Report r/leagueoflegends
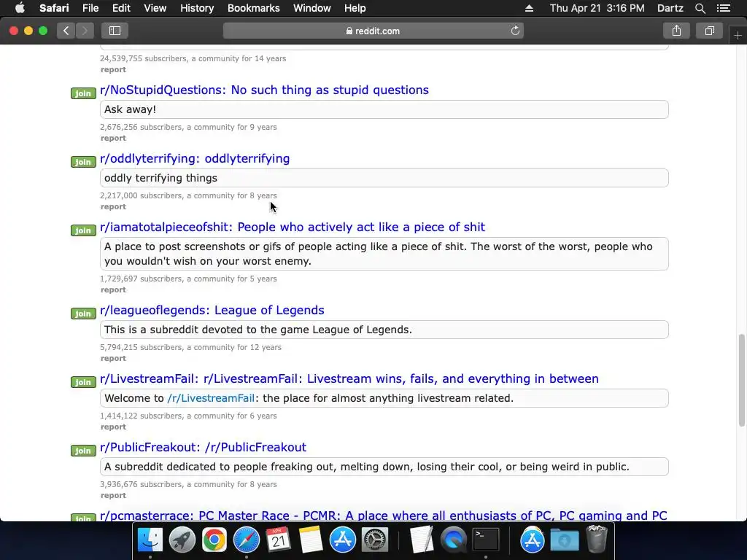This screenshot has height=560, width=747. click(x=113, y=358)
